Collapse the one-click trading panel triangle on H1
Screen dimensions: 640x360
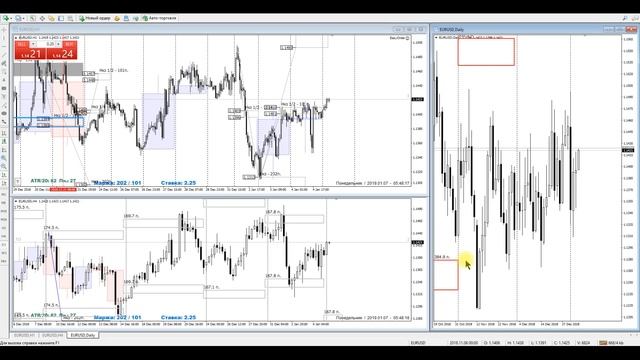pyautogui.click(x=16, y=38)
